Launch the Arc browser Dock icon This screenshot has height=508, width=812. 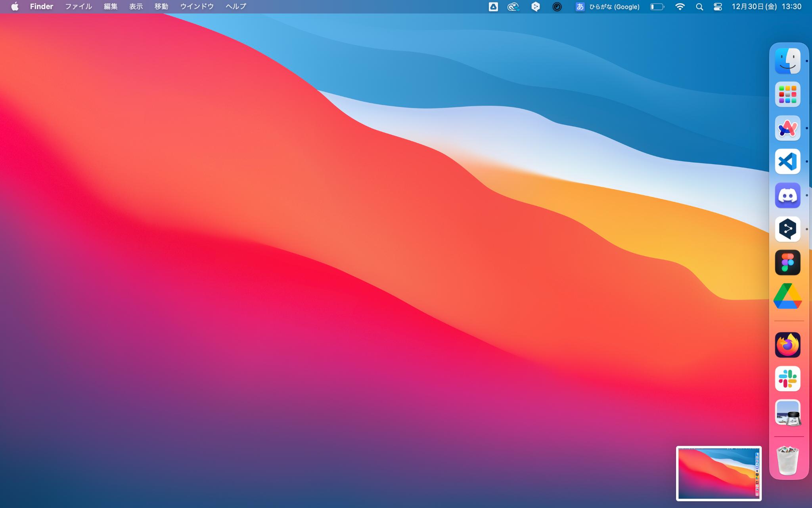[x=787, y=128]
